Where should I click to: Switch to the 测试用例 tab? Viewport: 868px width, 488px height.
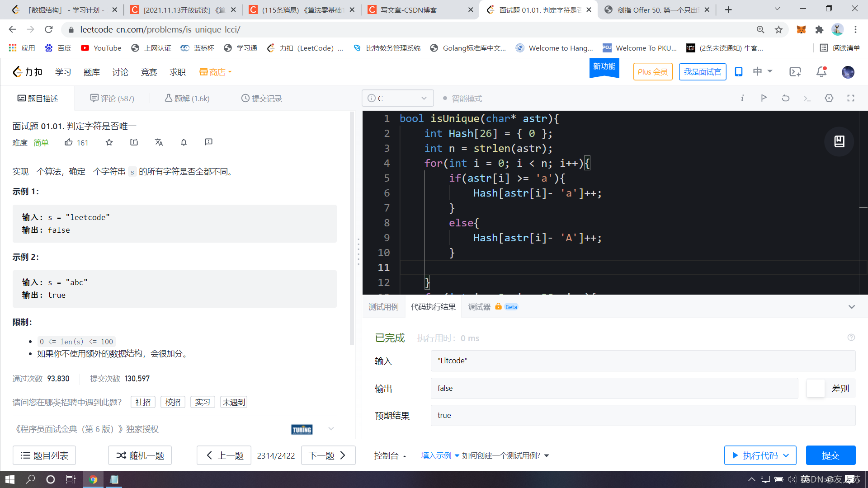[x=383, y=307]
